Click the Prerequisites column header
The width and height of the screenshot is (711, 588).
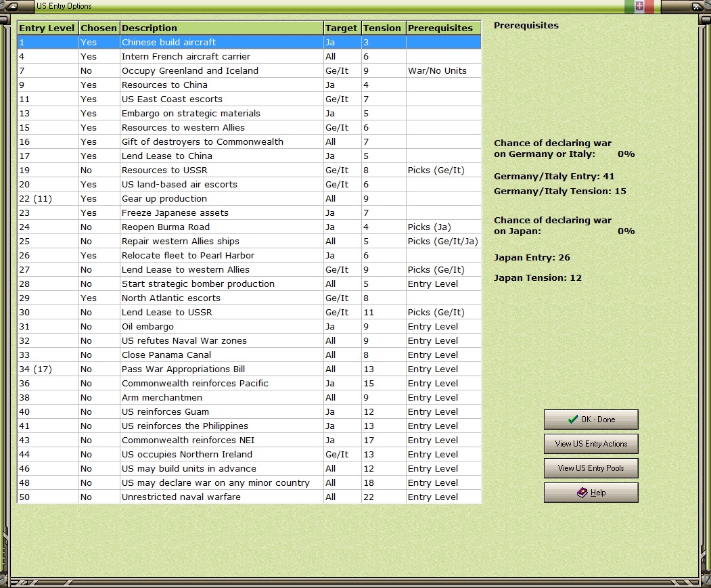tap(444, 28)
